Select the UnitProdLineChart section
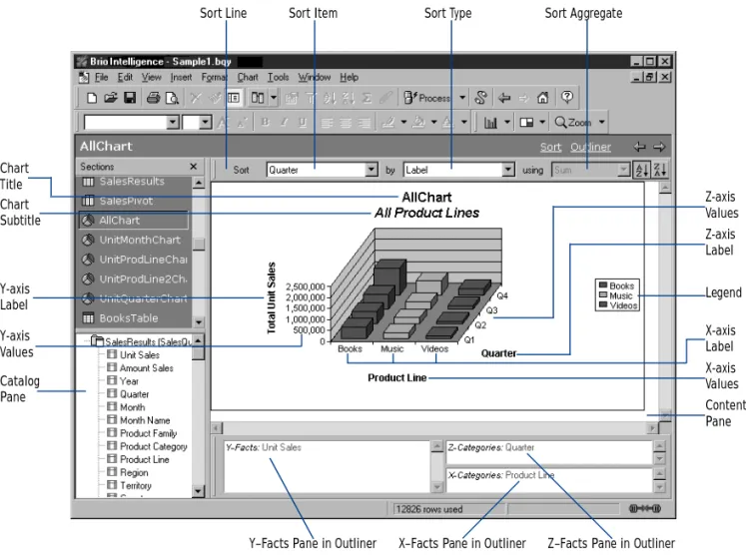The width and height of the screenshot is (746, 560). point(143,260)
